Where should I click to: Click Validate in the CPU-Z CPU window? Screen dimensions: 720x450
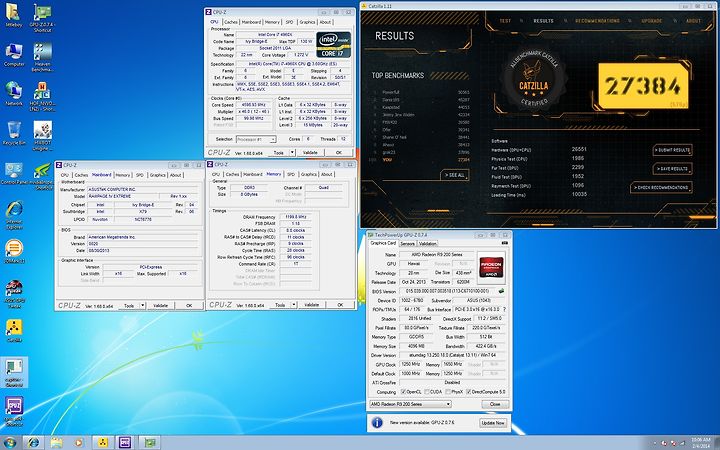tap(310, 152)
